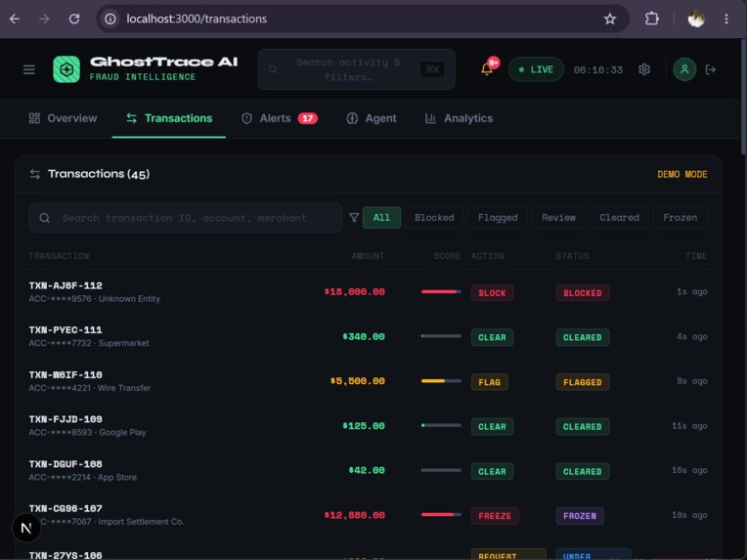747x560 pixels.
Task: Open transaction TXN-DGUF-108
Action: tap(368, 470)
